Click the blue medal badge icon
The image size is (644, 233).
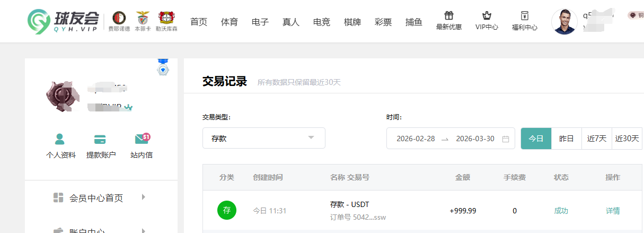[x=163, y=68]
